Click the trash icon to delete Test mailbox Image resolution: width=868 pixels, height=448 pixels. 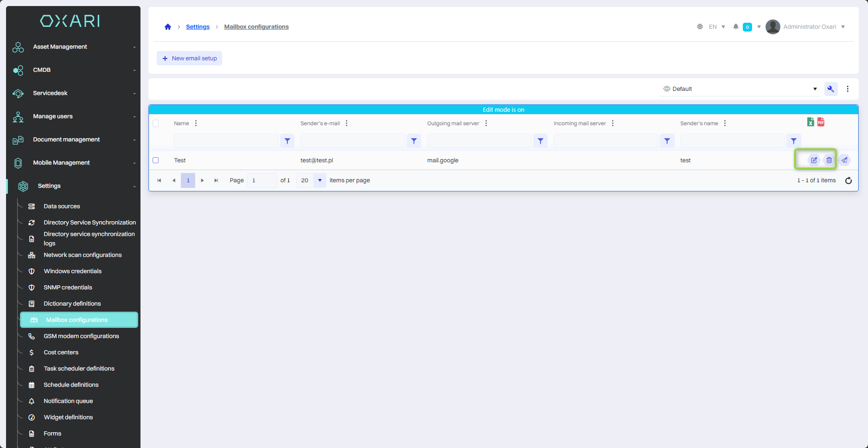(829, 160)
